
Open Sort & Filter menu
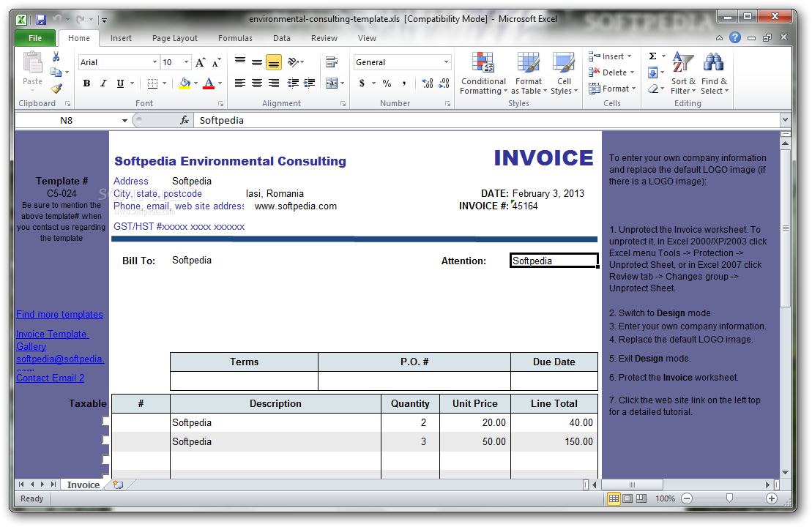point(683,73)
